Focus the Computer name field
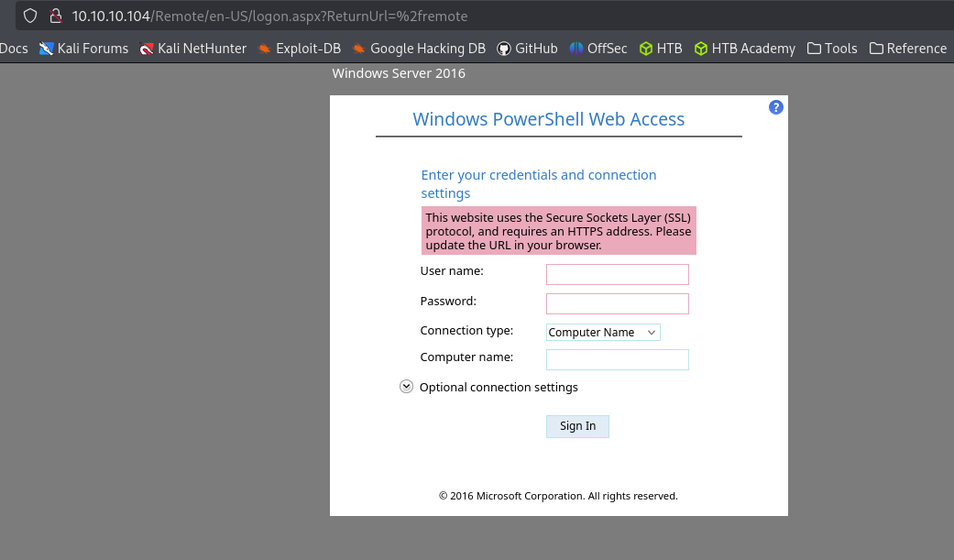Screen dimensions: 954x560 point(618,360)
